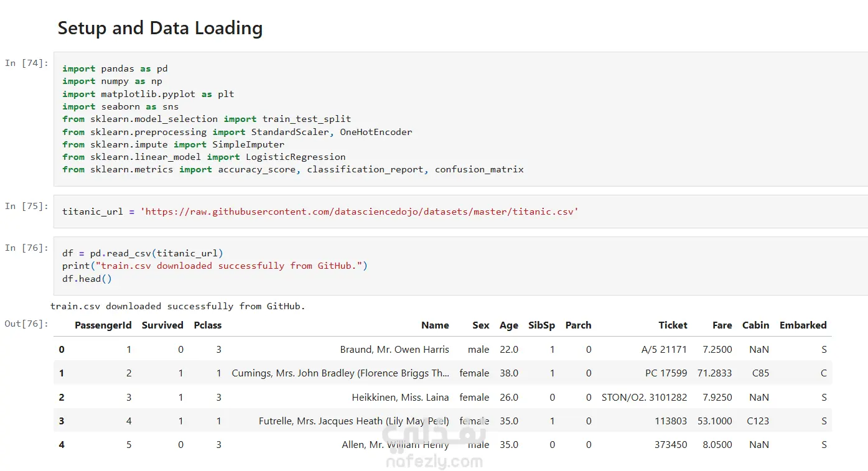Click the Cabin column header
The width and height of the screenshot is (868, 471).
[755, 325]
